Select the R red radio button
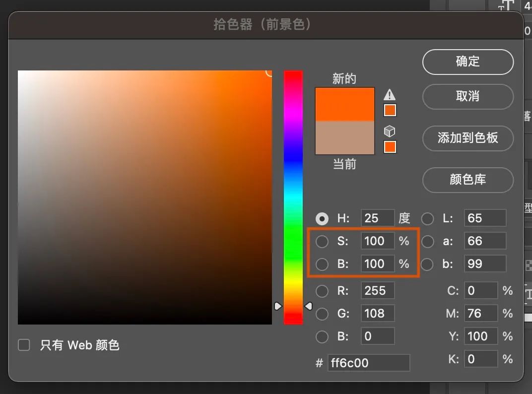532x394 pixels. pos(322,291)
